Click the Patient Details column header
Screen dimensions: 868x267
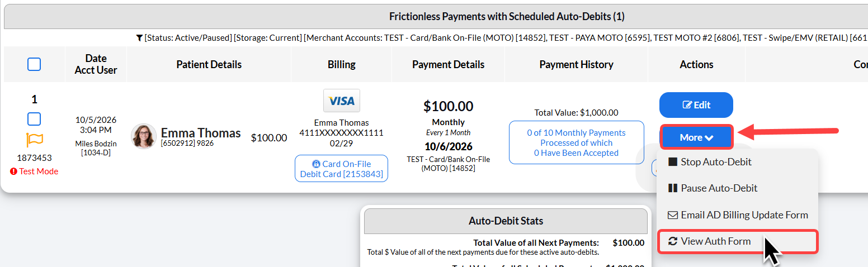click(x=209, y=64)
